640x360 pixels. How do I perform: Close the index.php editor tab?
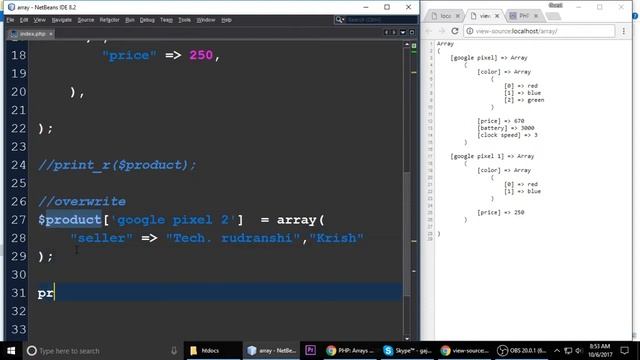click(x=51, y=34)
